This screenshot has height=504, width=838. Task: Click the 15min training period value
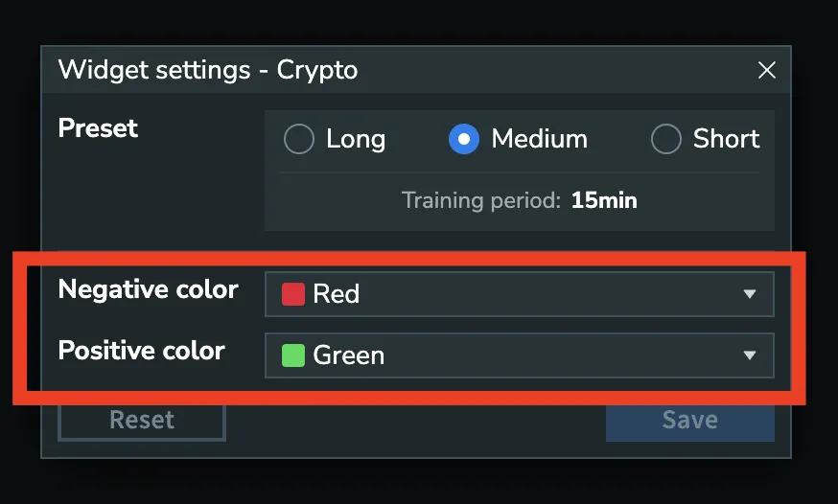(604, 201)
